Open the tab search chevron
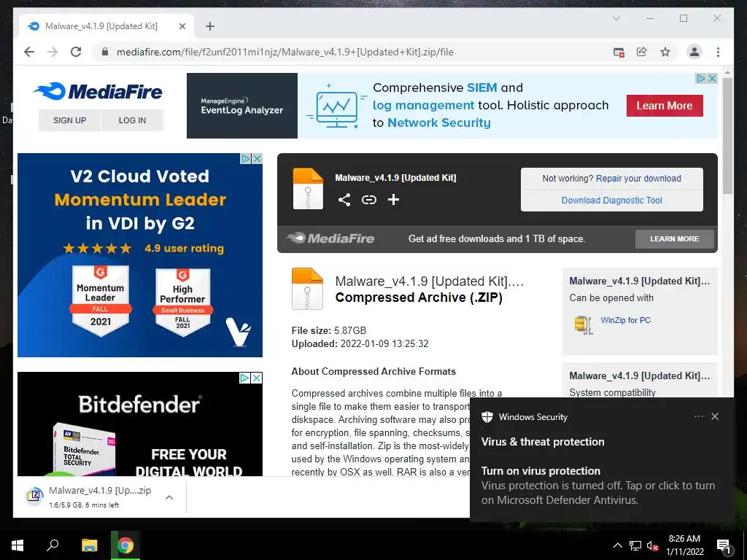 tap(616, 18)
